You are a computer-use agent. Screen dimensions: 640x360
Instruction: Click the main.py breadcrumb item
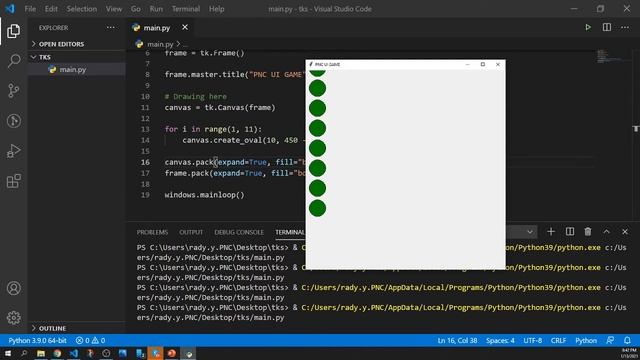click(160, 44)
